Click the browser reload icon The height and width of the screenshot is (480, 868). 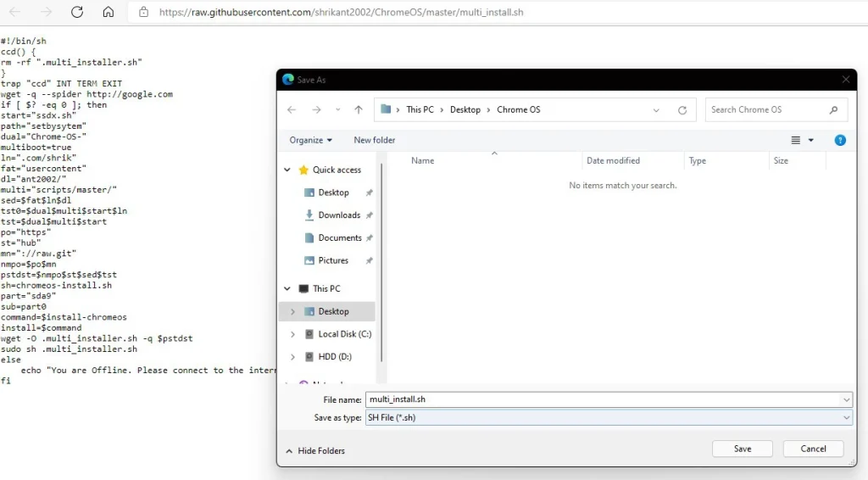(77, 12)
